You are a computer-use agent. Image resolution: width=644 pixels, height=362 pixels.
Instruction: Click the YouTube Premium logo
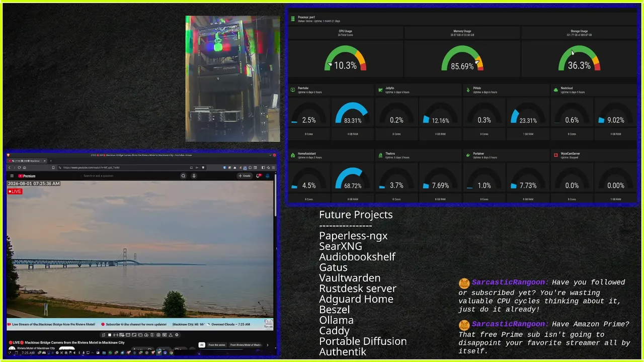tap(27, 176)
